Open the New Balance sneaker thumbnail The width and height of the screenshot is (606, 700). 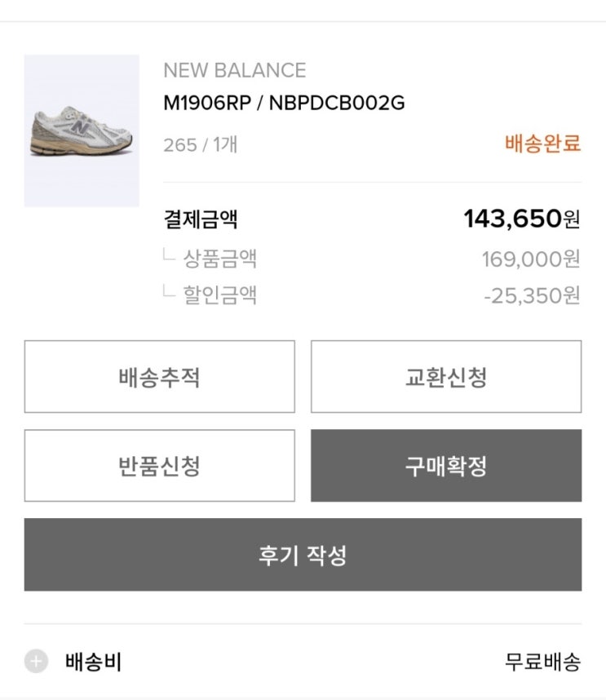point(81,131)
